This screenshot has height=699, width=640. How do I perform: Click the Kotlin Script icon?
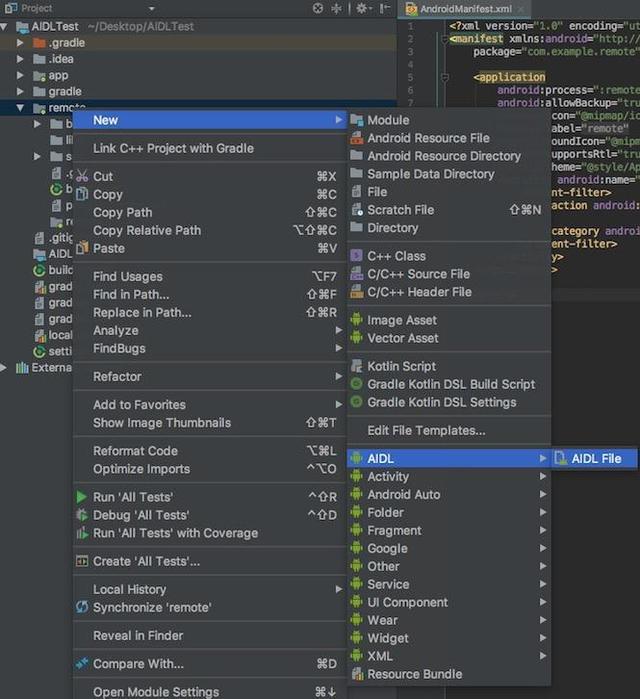click(357, 366)
